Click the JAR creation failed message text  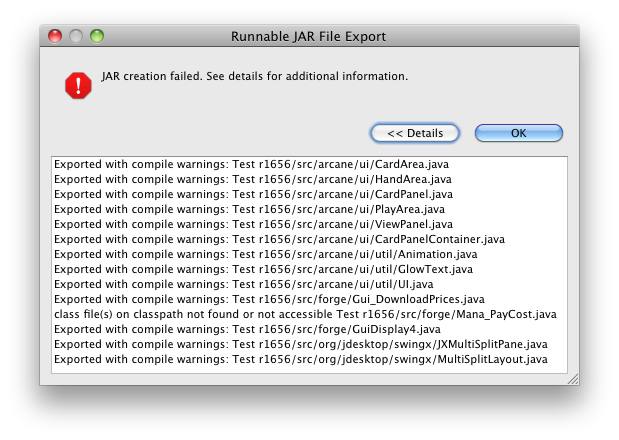tap(254, 76)
